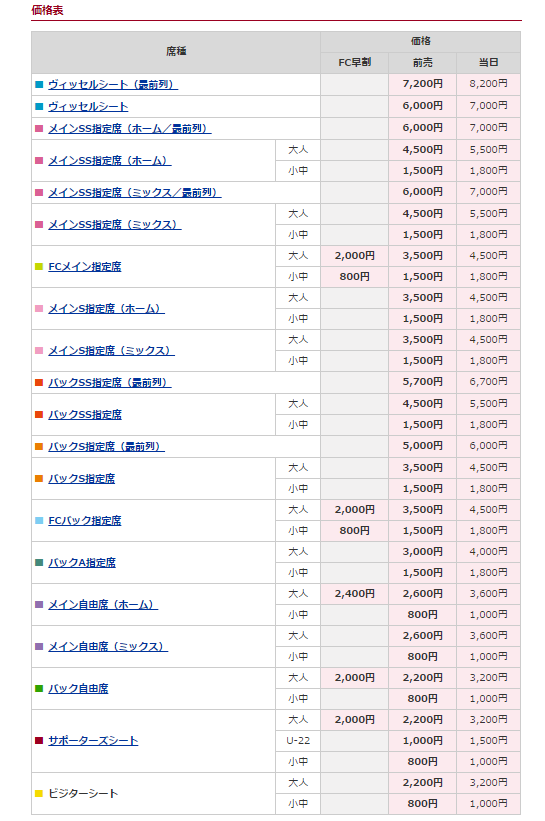Open the ヴィッセルシート seat link

click(88, 106)
